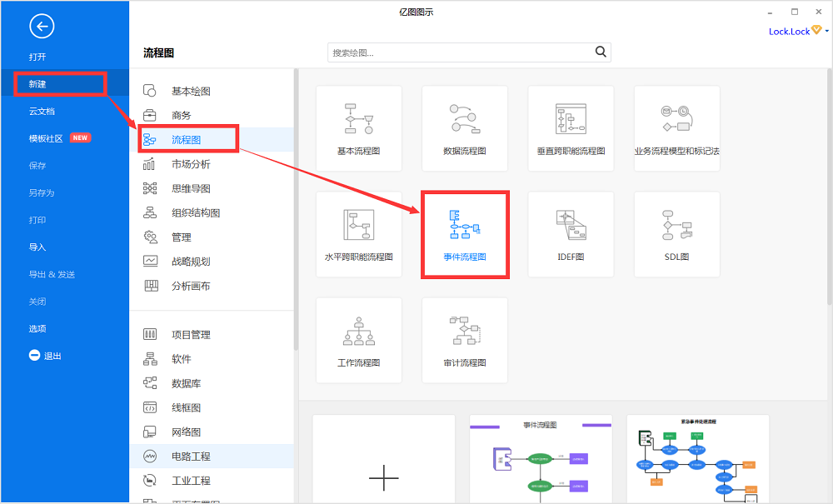This screenshot has height=504, width=833.
Task: Click the 退出 exit icon
Action: 34,355
